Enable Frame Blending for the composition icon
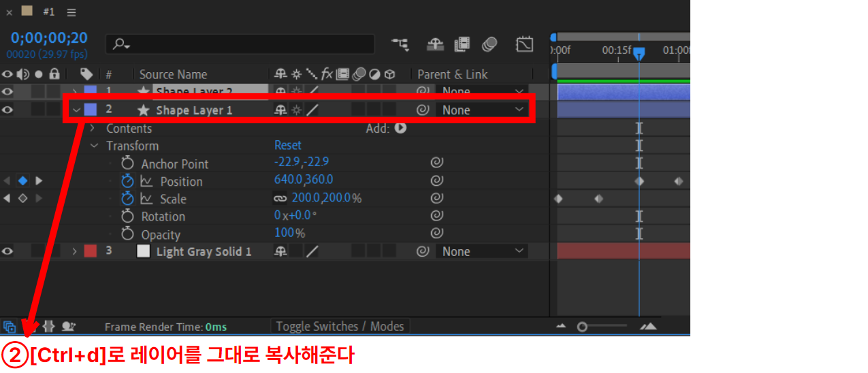The image size is (868, 373). [x=462, y=44]
